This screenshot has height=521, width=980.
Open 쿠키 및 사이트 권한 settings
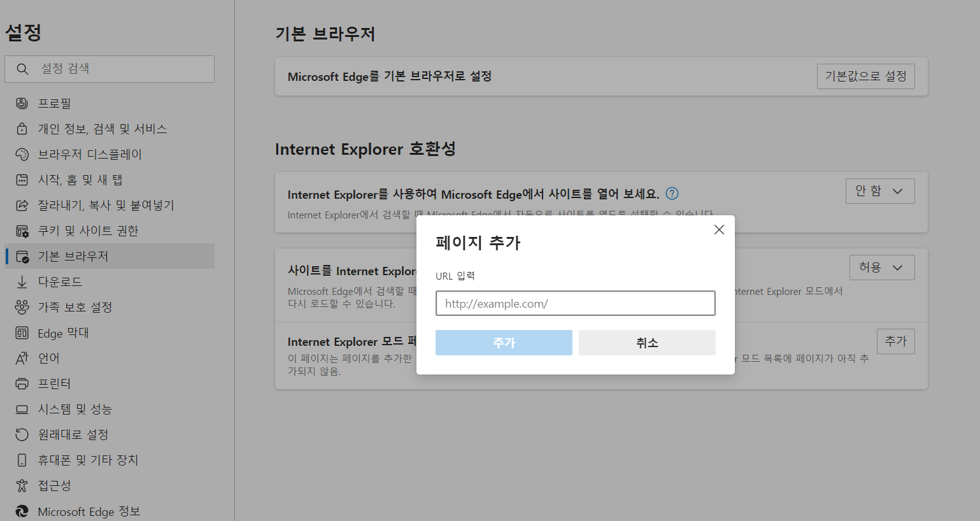[110, 231]
